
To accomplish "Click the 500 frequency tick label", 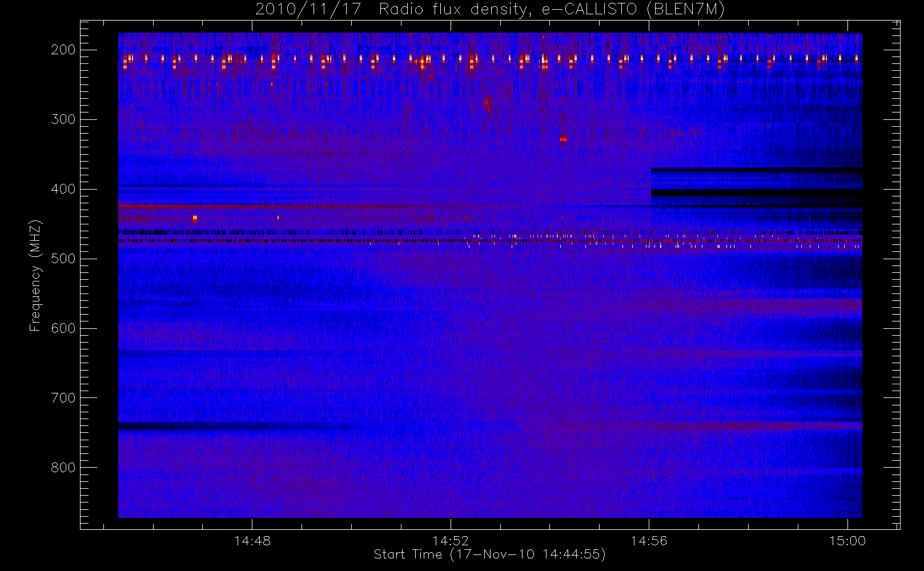I will 63,259.
